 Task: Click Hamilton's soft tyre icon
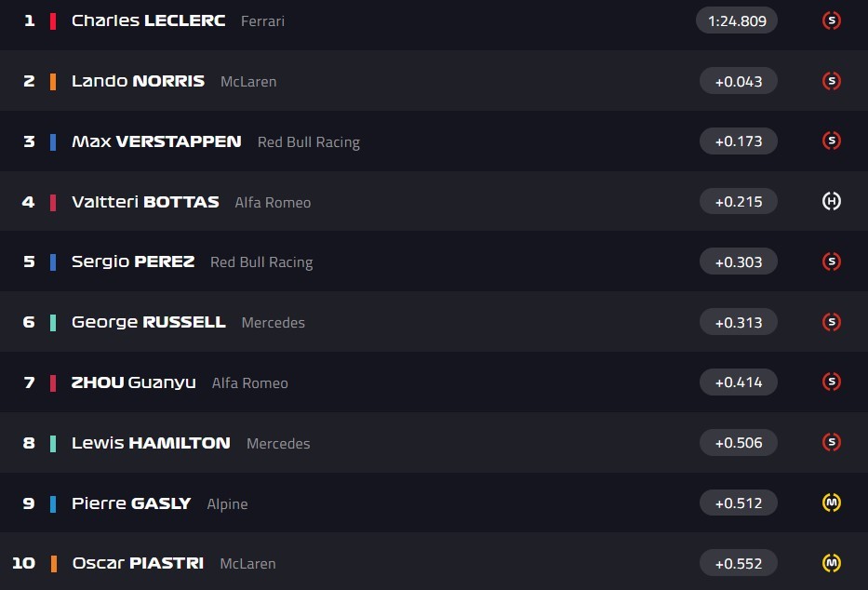coord(832,442)
